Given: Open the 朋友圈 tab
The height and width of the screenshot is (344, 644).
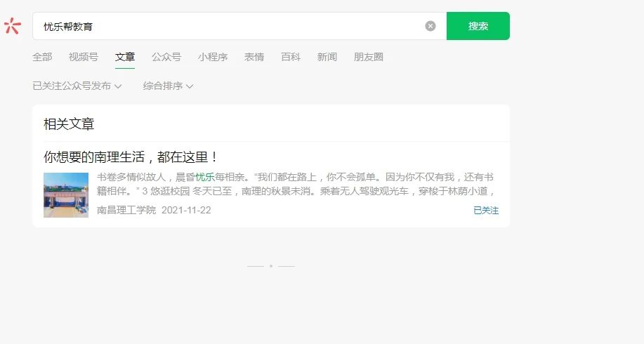Looking at the screenshot, I should (369, 57).
